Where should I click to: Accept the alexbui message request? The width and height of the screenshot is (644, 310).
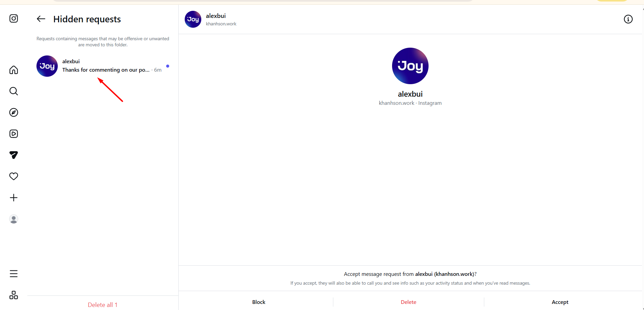click(560, 302)
